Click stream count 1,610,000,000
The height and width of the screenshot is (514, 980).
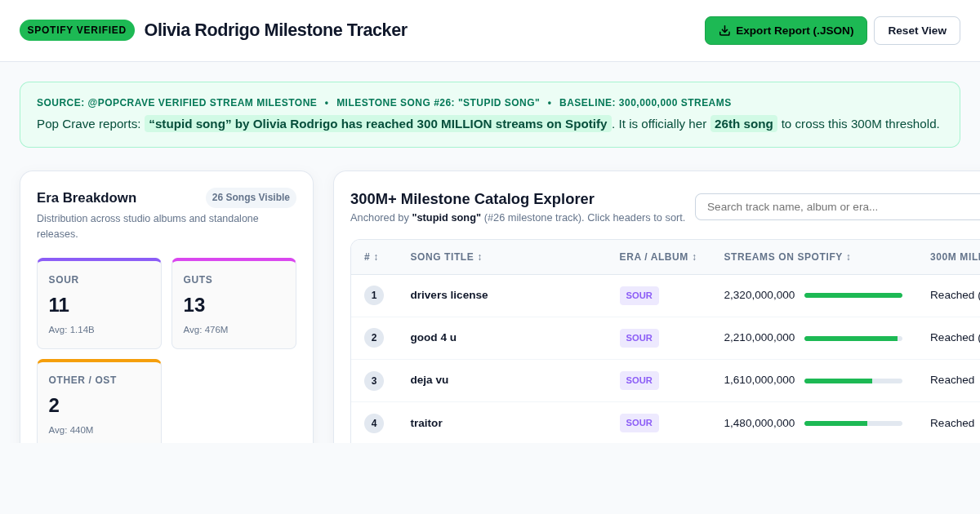pyautogui.click(x=759, y=380)
